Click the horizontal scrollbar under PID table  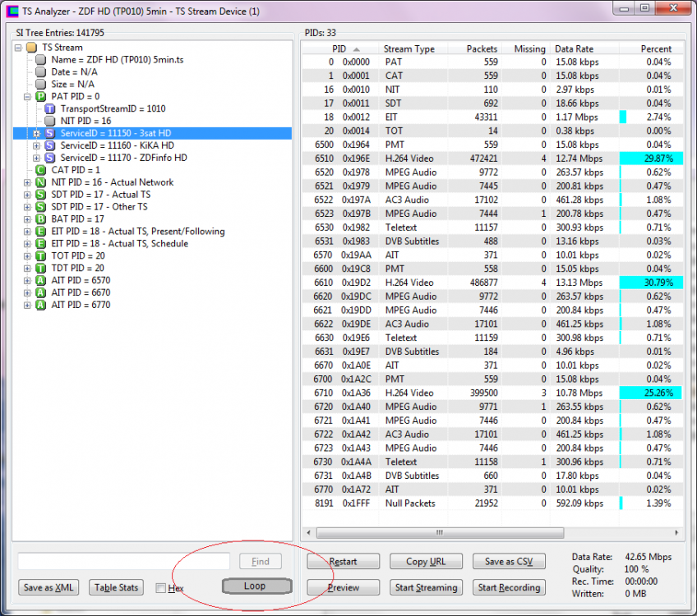coord(493,532)
